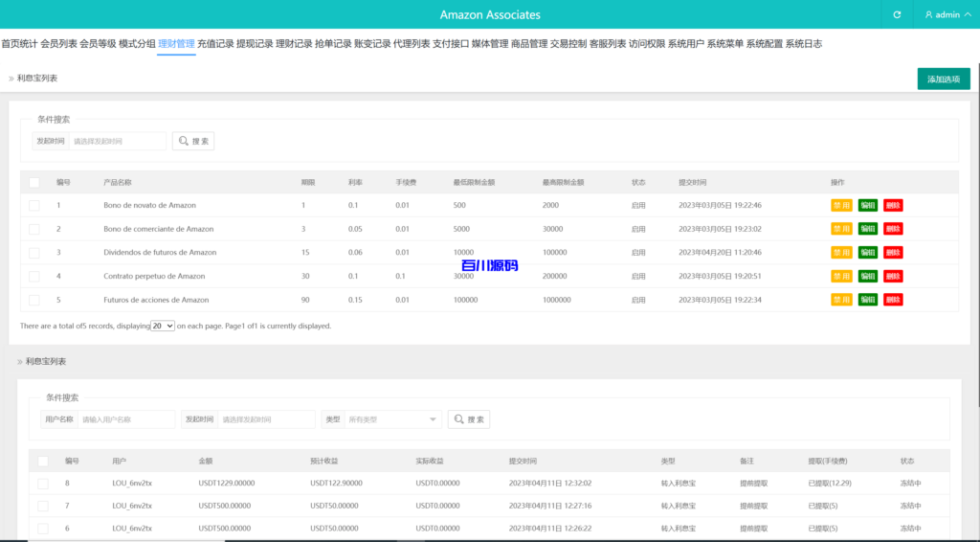The height and width of the screenshot is (542, 980).
Task: Edit the Futuros de acciones de Amazon row
Action: click(x=867, y=300)
